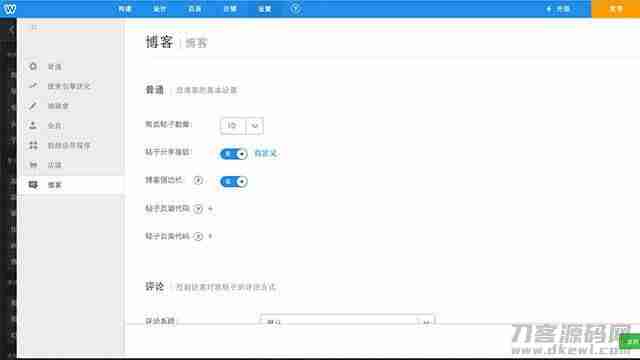Open the Build tab in top navigation

124,9
